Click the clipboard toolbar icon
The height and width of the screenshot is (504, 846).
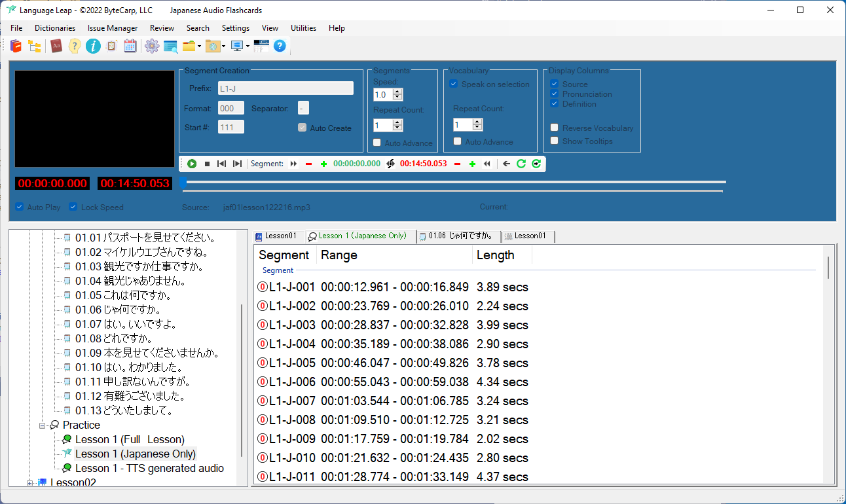(111, 46)
